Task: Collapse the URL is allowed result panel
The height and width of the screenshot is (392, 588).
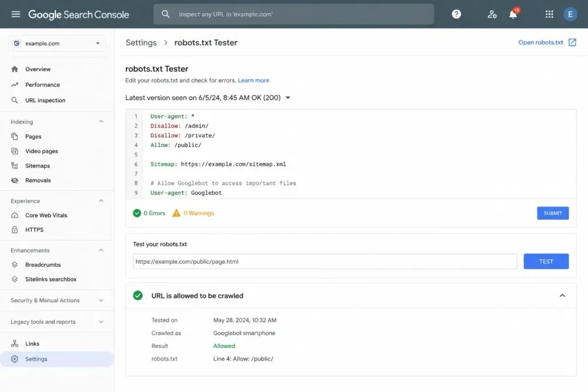Action: 562,296
